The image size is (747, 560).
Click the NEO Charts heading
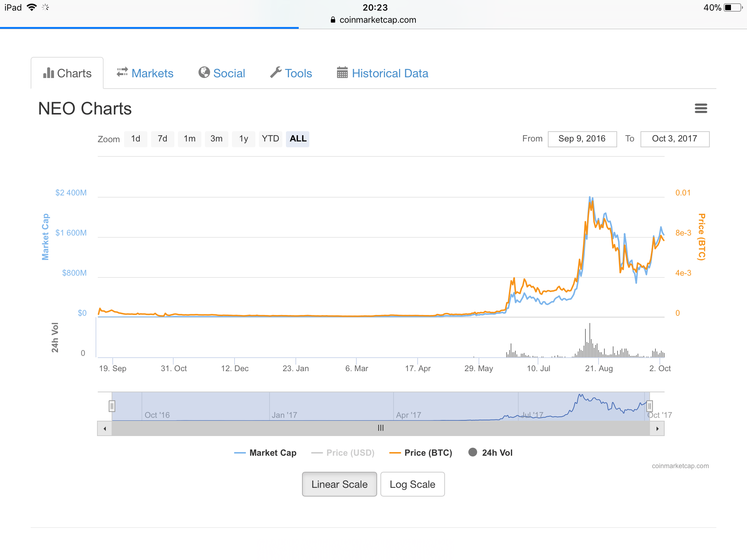pos(85,109)
